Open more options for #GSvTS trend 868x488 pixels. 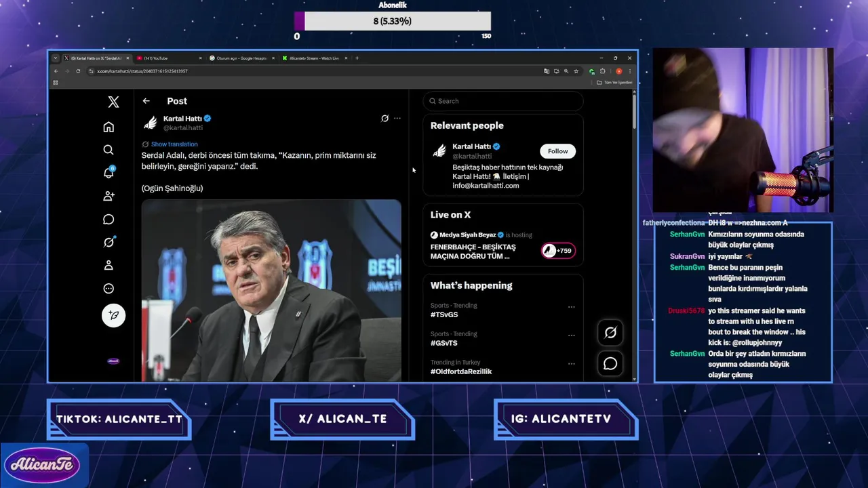[572, 335]
